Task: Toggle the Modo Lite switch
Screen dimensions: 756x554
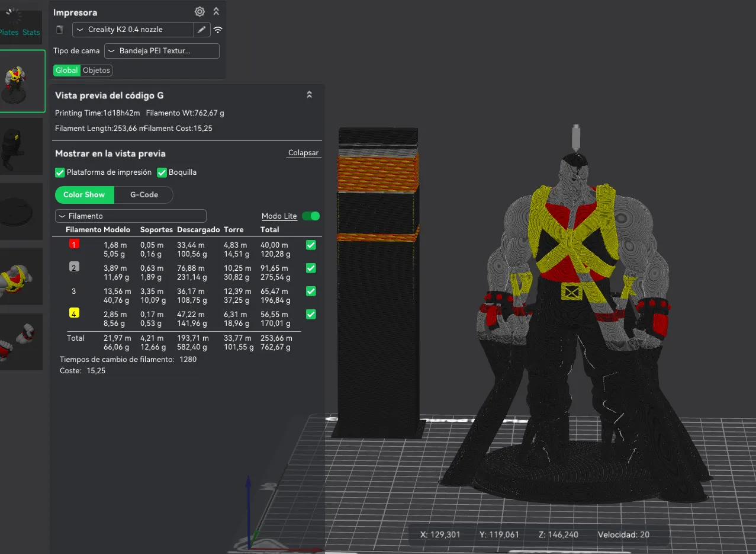Action: (311, 216)
